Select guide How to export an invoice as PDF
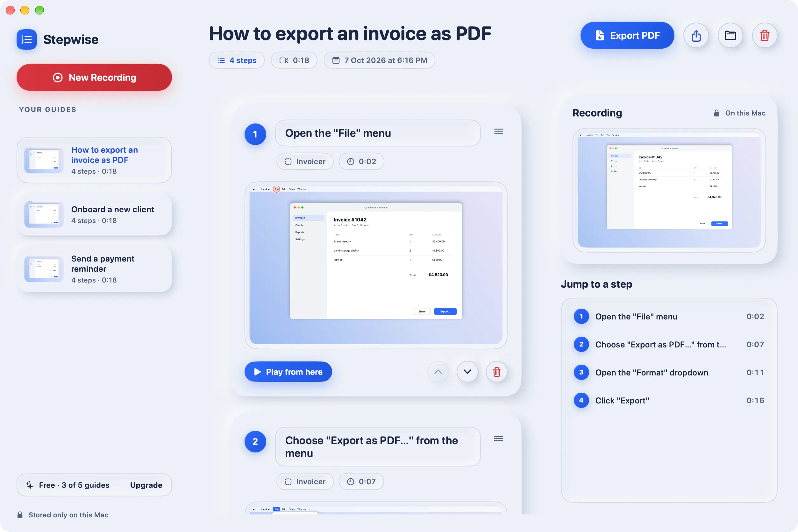The width and height of the screenshot is (798, 532). point(94,160)
